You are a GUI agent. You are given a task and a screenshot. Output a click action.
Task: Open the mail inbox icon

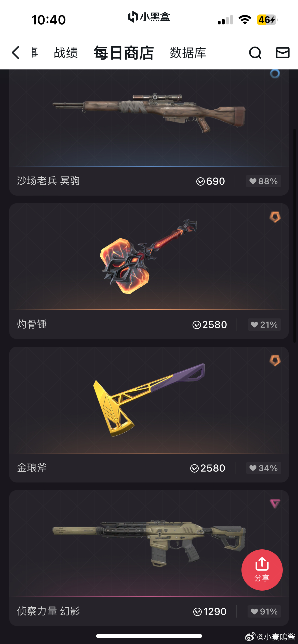tap(282, 53)
